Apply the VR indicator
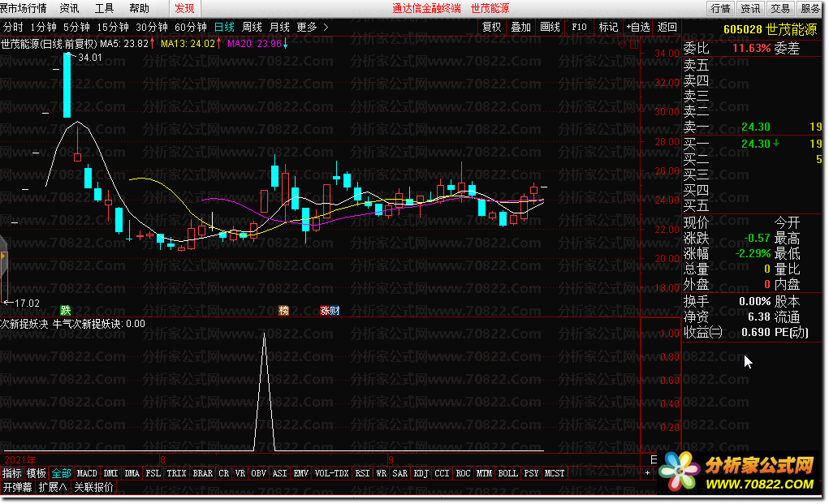 tap(240, 473)
